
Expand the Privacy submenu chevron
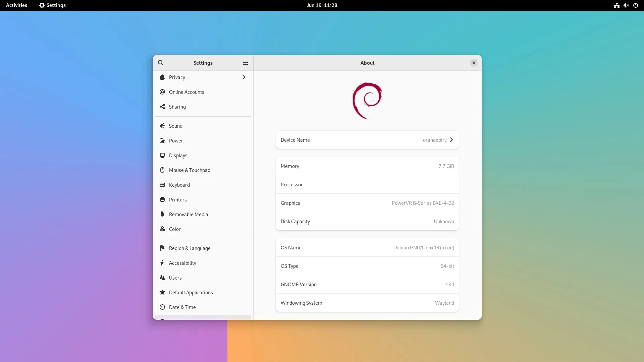(244, 77)
